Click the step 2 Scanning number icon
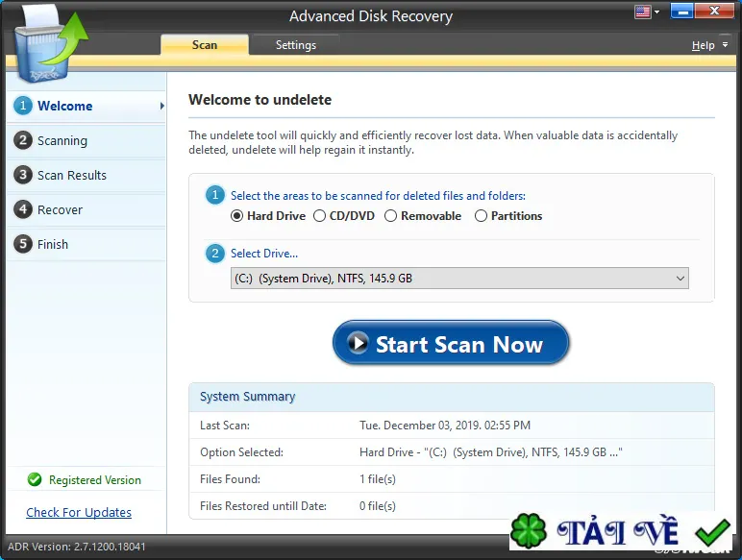 click(x=23, y=140)
